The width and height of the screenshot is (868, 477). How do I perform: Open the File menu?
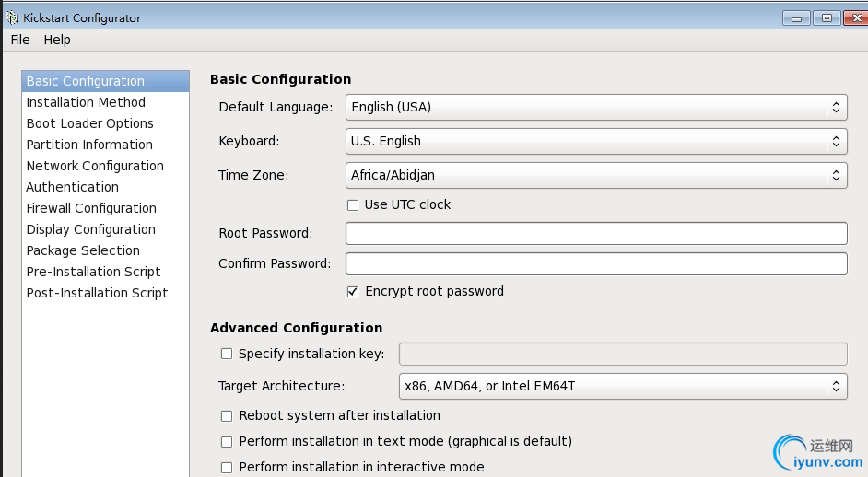click(x=20, y=40)
